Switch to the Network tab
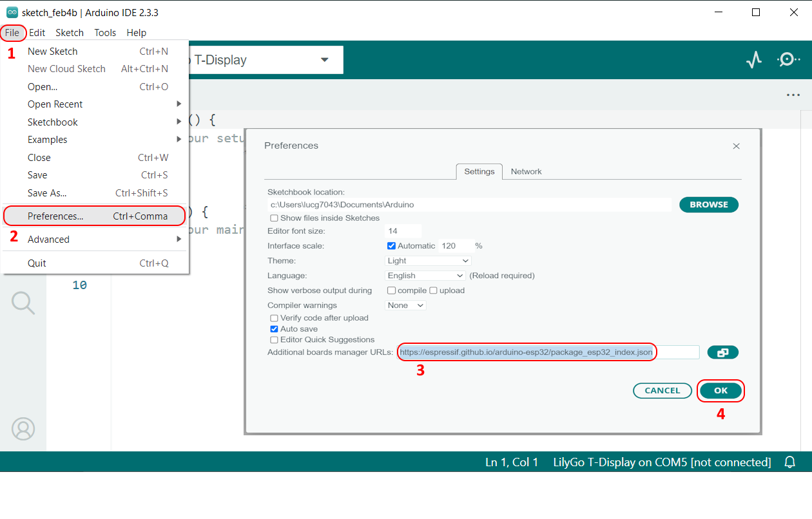The width and height of the screenshot is (812, 519). click(x=526, y=172)
